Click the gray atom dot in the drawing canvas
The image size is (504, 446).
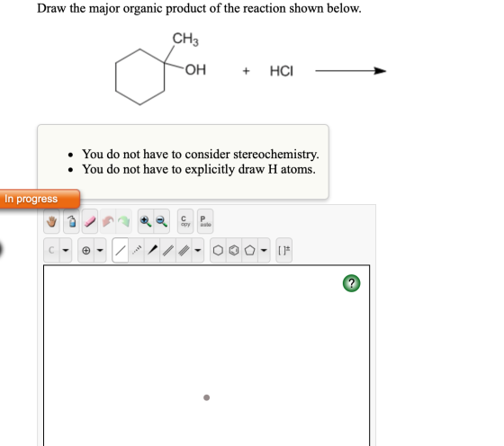(x=206, y=397)
